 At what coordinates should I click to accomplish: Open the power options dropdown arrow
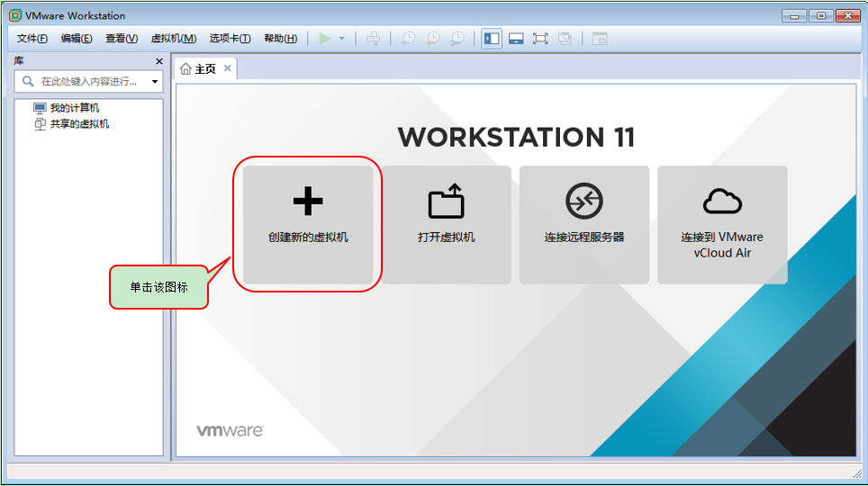(341, 38)
